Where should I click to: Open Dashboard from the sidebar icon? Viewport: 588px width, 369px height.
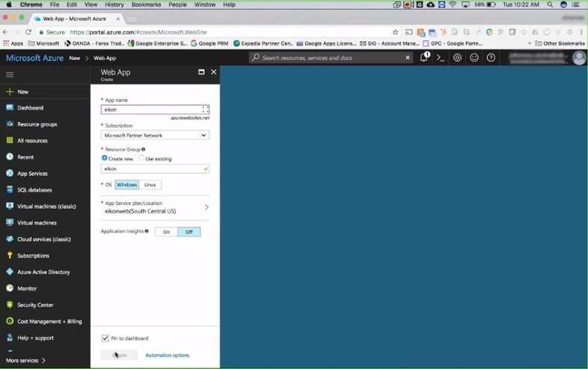click(x=10, y=108)
